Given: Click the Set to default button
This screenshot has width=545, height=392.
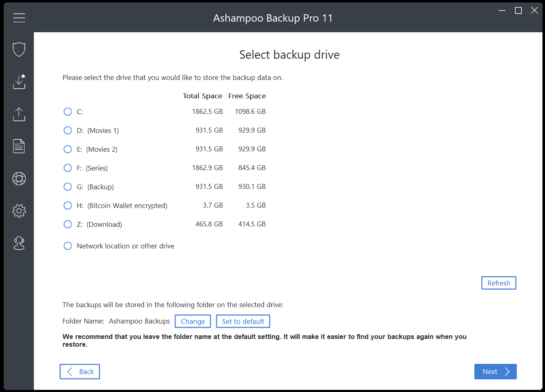Looking at the screenshot, I should 243,321.
